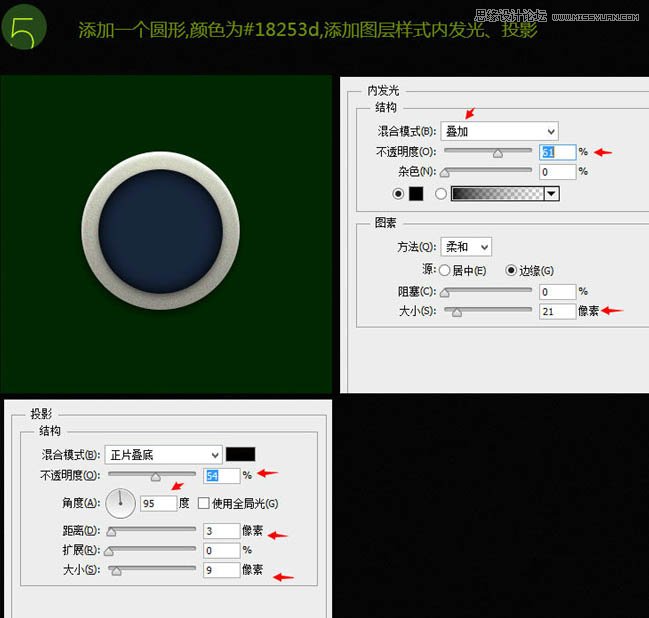Open Inner Glow blend mode dropdown showing 叠加

[x=499, y=131]
